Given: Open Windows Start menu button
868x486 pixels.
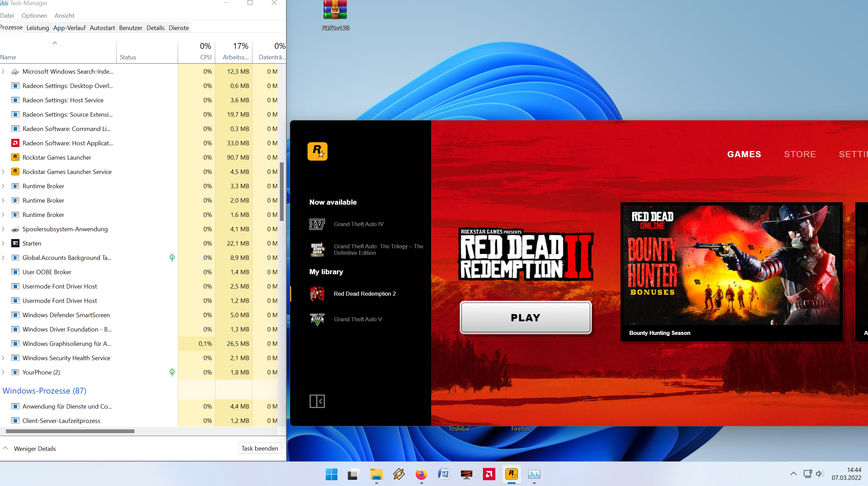Looking at the screenshot, I should point(331,474).
